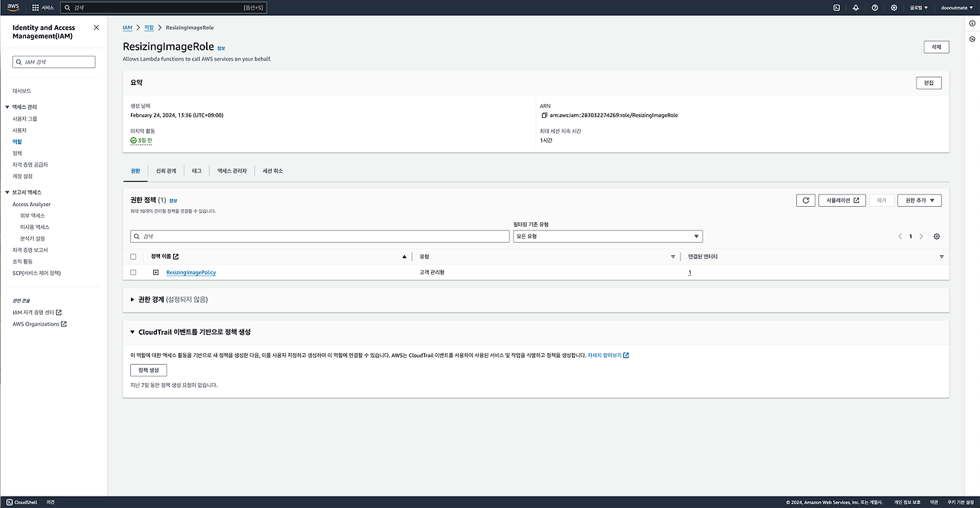Switch to the 권한 tab
The width and height of the screenshot is (980, 508).
136,171
